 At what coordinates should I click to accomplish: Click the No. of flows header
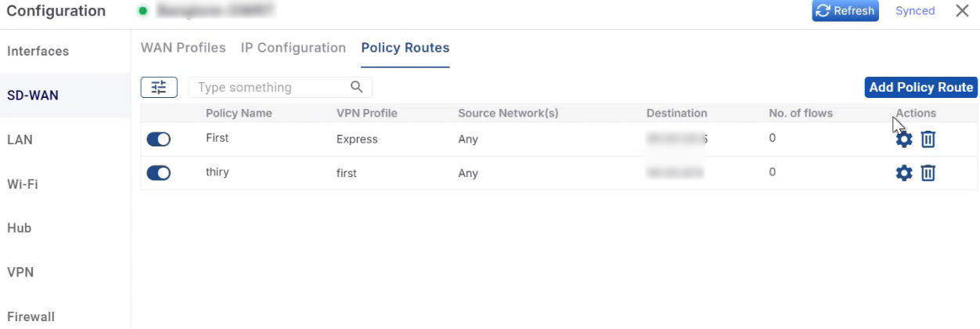point(801,113)
